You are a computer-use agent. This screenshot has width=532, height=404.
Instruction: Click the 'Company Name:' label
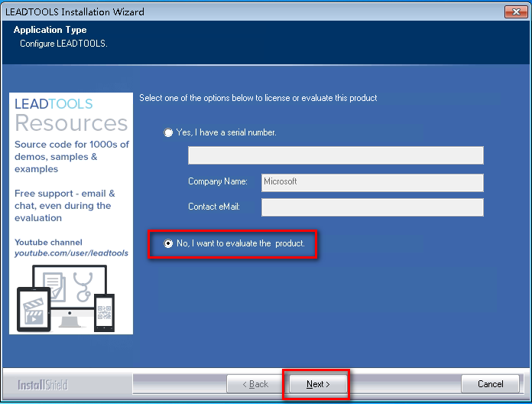[218, 181]
